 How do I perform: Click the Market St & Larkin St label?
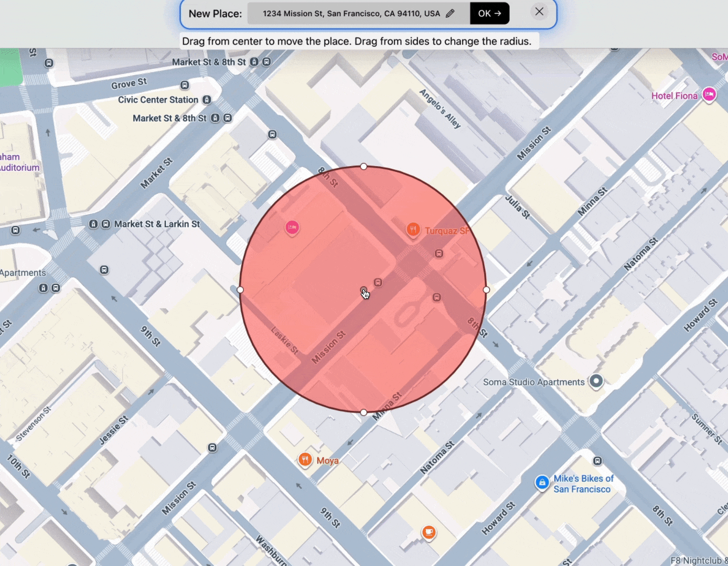coord(157,224)
